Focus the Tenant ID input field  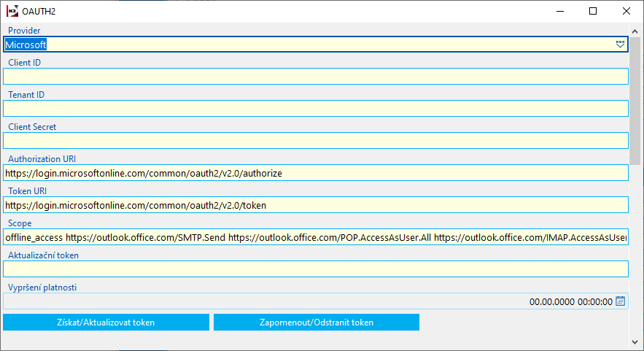coord(315,109)
